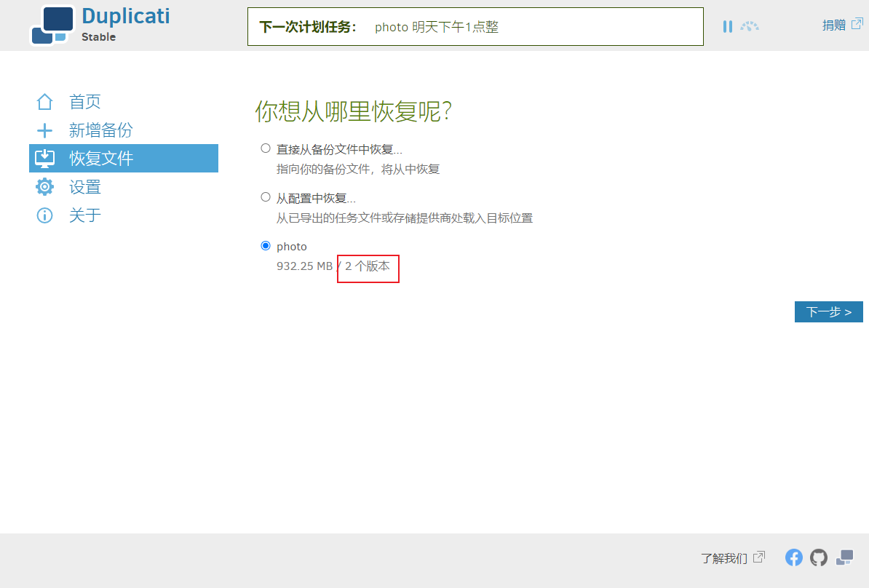
Task: Open the 了解我们 link in footer
Action: click(x=723, y=558)
